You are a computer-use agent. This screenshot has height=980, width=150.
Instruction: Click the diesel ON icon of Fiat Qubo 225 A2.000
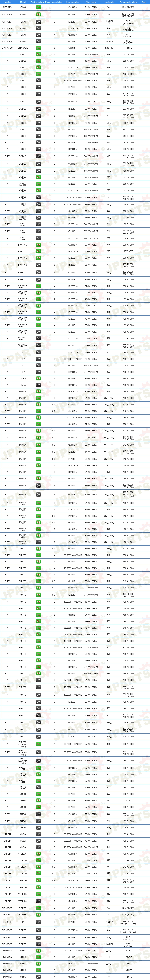click(38, 828)
